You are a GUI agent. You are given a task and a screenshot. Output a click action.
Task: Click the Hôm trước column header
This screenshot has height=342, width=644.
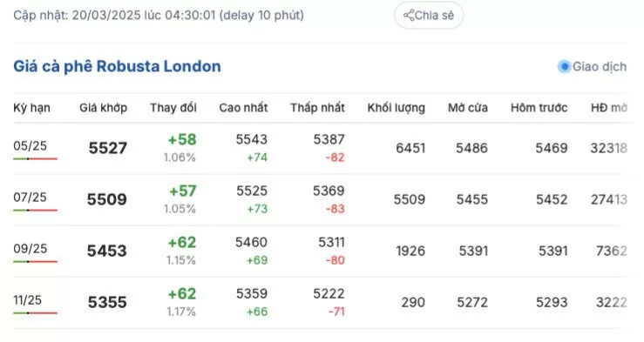539,108
